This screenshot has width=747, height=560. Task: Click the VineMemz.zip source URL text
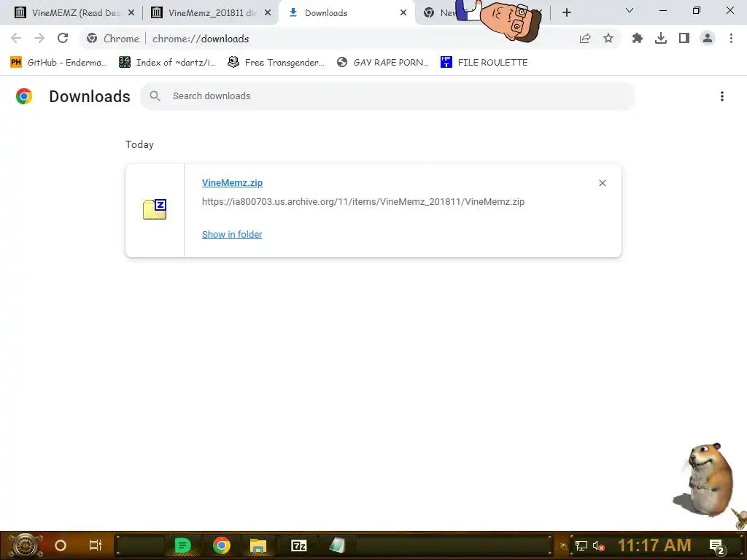tap(363, 202)
